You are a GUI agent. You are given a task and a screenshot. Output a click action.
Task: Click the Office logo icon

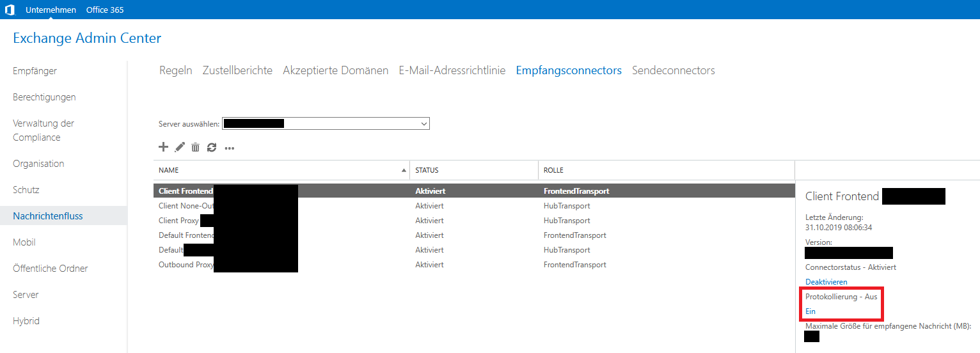pos(10,10)
